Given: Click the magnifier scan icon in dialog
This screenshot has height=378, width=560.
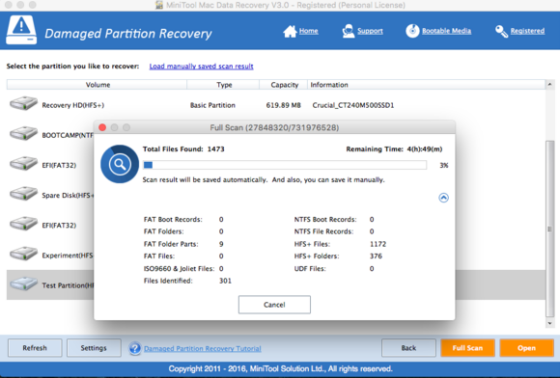Looking at the screenshot, I should [120, 164].
